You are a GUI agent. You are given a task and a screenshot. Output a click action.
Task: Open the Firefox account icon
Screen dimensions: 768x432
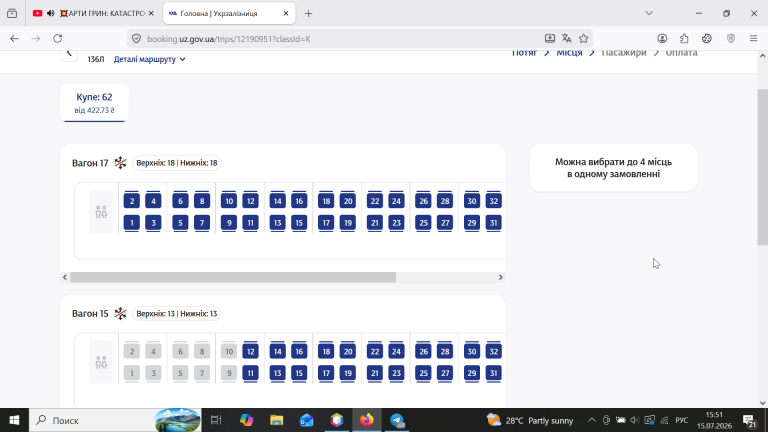[x=662, y=39]
